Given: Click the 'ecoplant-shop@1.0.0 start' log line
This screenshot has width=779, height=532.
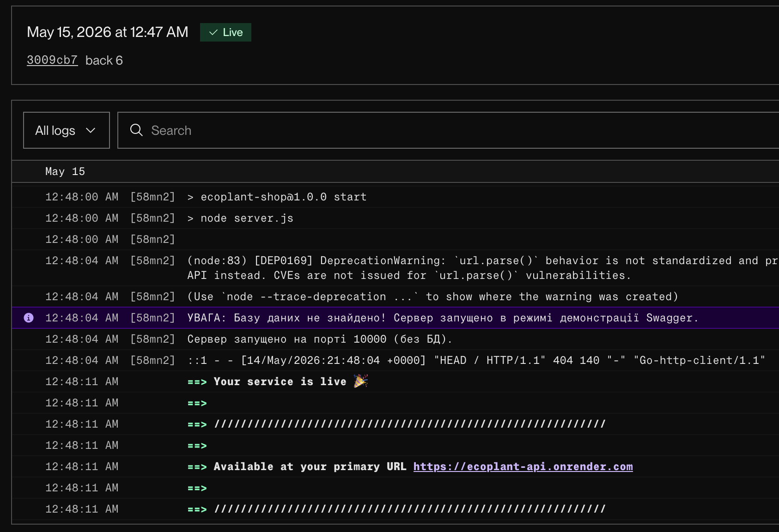Looking at the screenshot, I should [396, 197].
